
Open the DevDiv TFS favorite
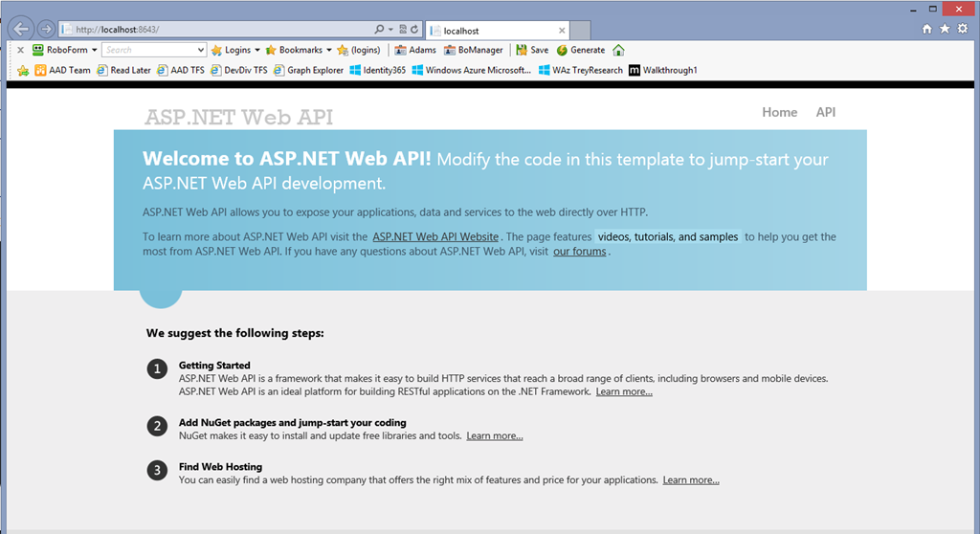pos(238,70)
